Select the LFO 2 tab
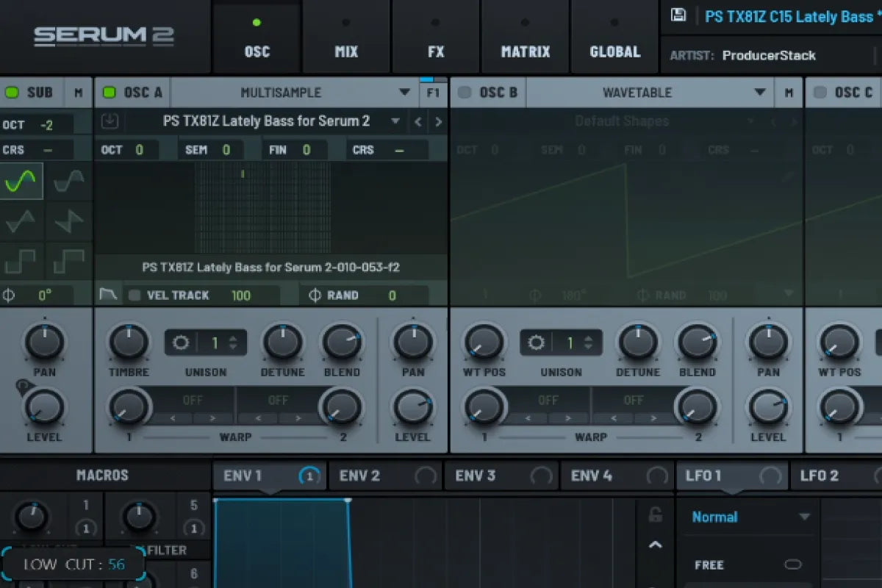 [836, 476]
